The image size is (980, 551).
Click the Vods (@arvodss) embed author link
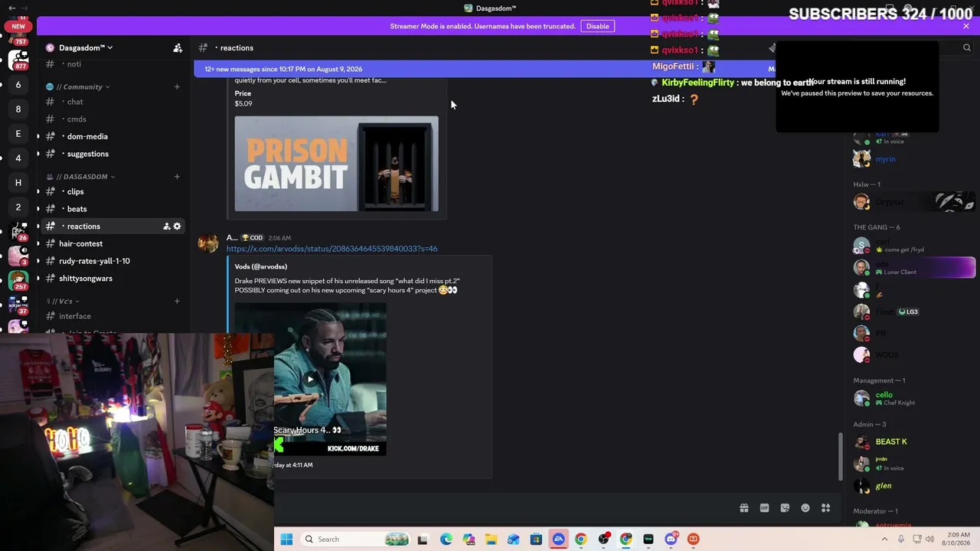261,266
